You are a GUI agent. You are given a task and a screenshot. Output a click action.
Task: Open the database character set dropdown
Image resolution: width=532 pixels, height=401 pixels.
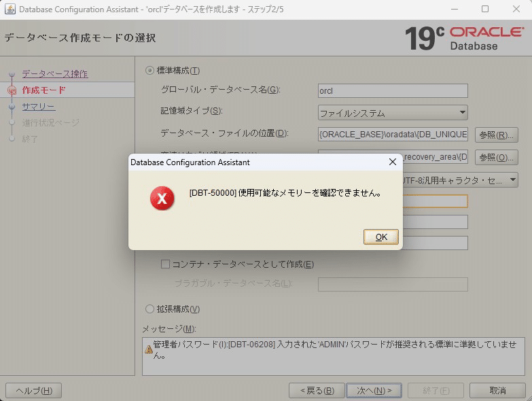tap(461, 180)
